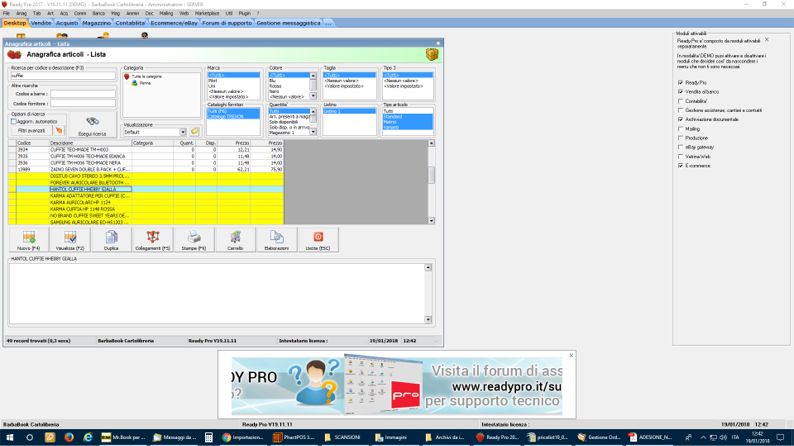Open the Gestione messaggistica tab

288,23
